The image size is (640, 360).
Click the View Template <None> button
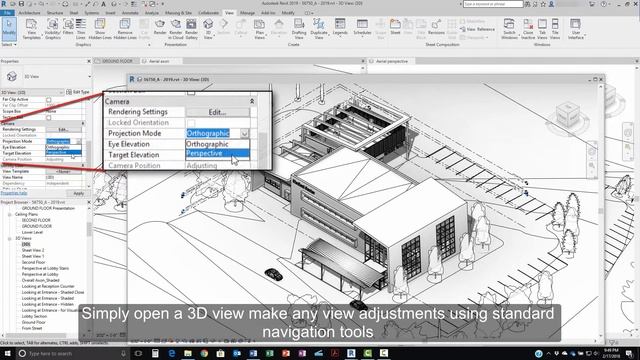click(63, 171)
